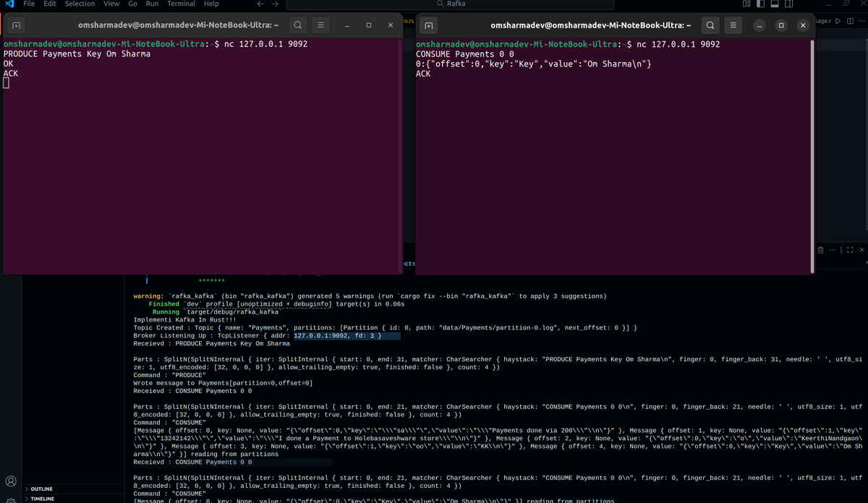The image size is (868, 503).
Task: Toggle VS Code primary side bar
Action: coord(761,4)
